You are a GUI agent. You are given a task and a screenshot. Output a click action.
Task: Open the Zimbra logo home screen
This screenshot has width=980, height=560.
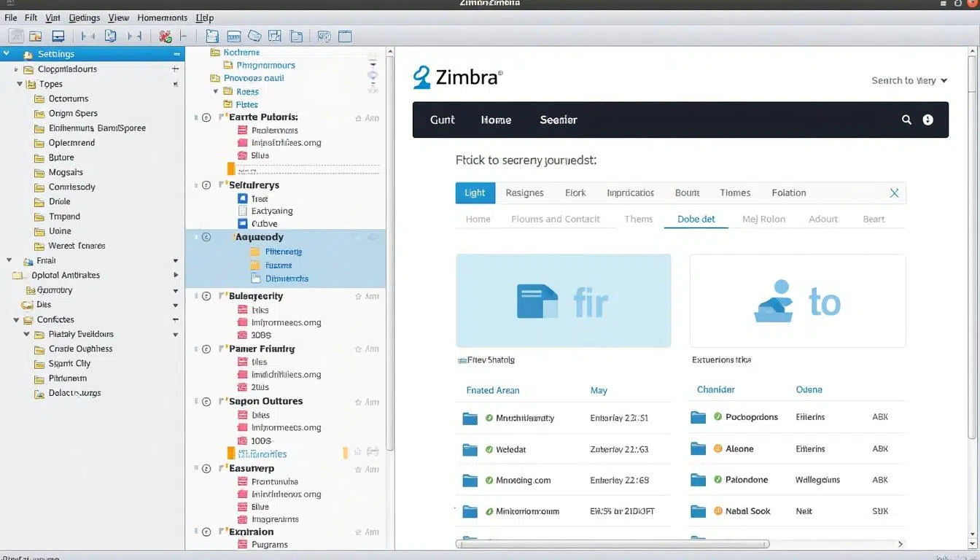458,76
